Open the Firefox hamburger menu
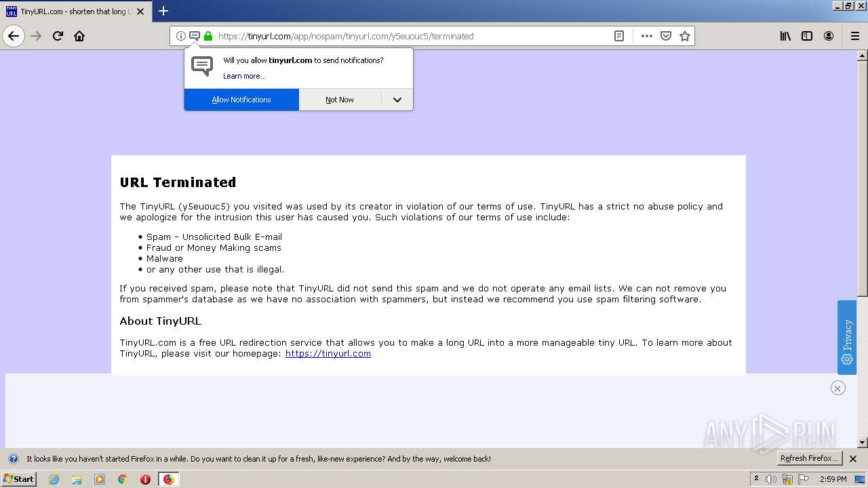The height and width of the screenshot is (488, 868). [x=854, y=36]
